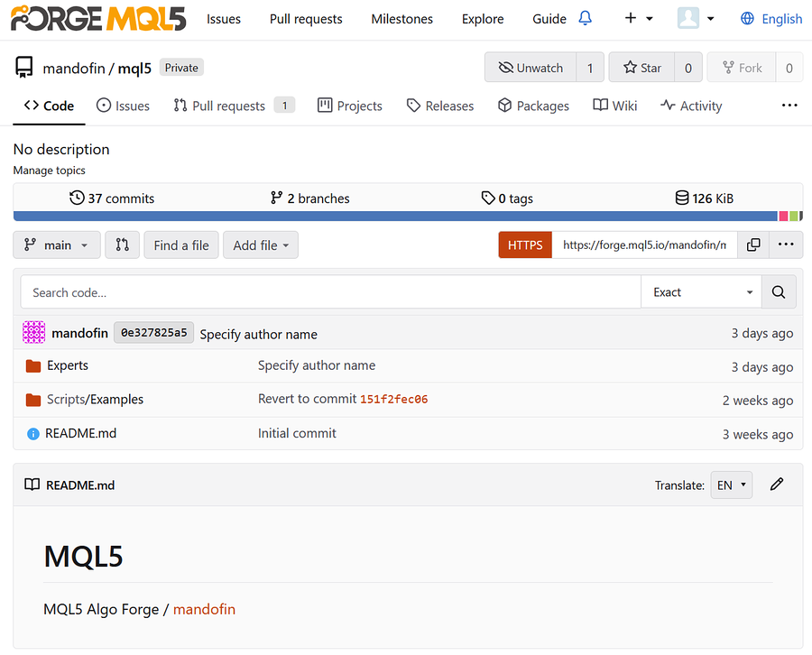Viewport: 812px width, 655px height.
Task: Click the Forge MQL5 logo
Action: pyautogui.click(x=97, y=18)
